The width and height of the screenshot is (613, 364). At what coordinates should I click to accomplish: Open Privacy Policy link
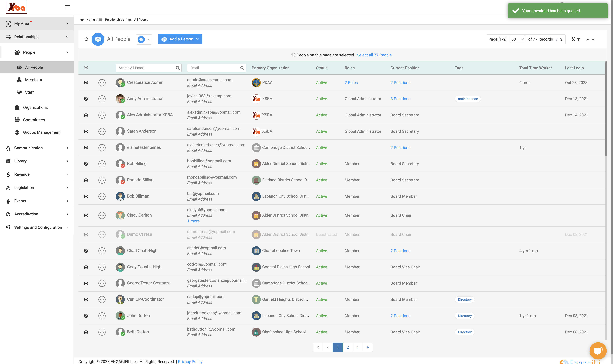(190, 362)
